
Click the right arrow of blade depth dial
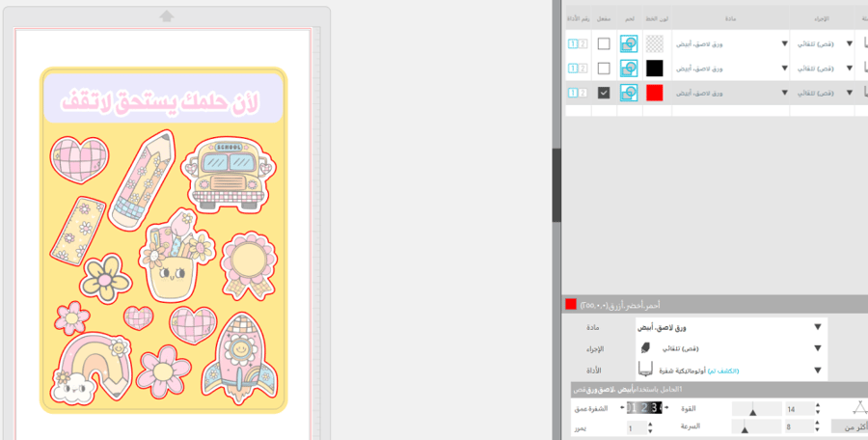point(666,408)
